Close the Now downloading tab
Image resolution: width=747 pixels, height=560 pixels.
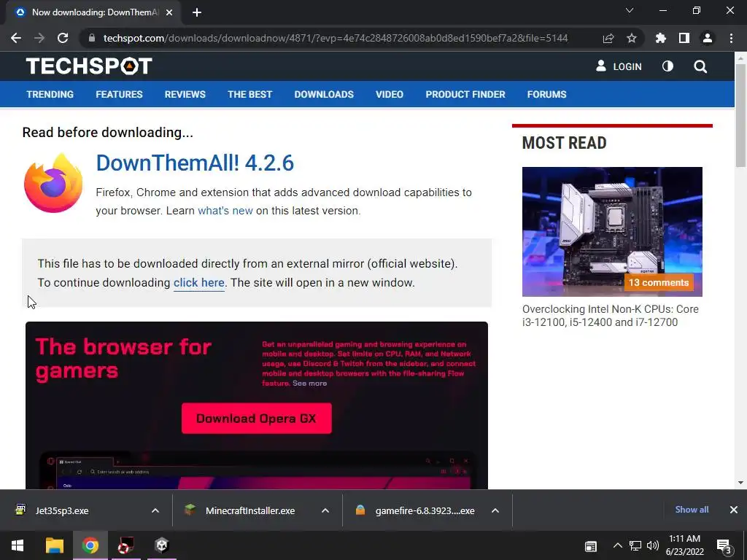(169, 12)
